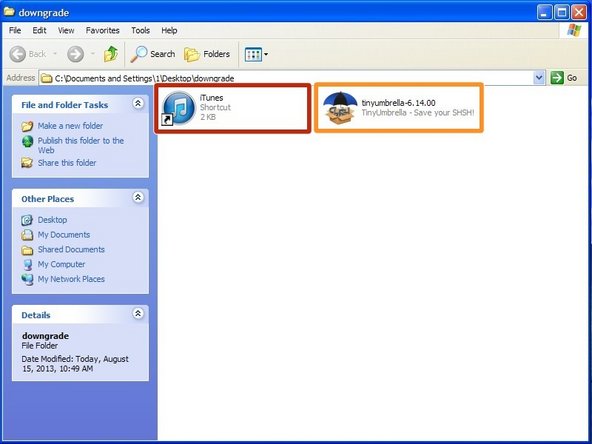Open the Tools menu

(140, 31)
